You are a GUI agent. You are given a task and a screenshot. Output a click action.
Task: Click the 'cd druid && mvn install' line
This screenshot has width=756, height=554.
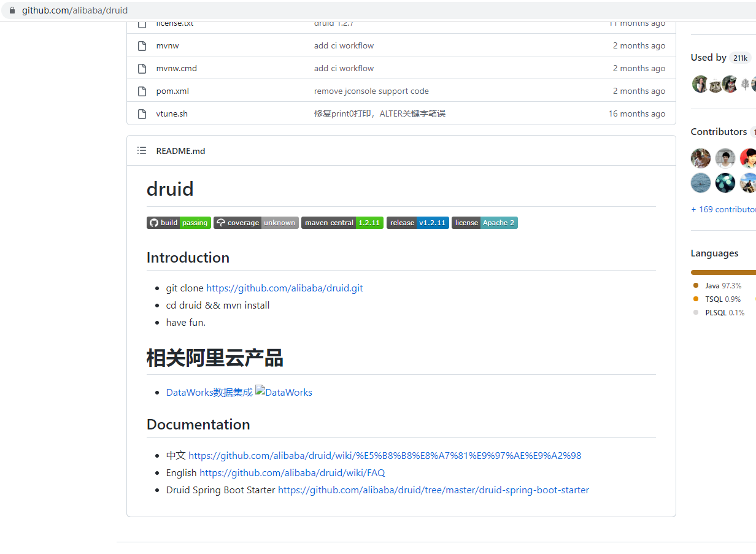click(218, 306)
